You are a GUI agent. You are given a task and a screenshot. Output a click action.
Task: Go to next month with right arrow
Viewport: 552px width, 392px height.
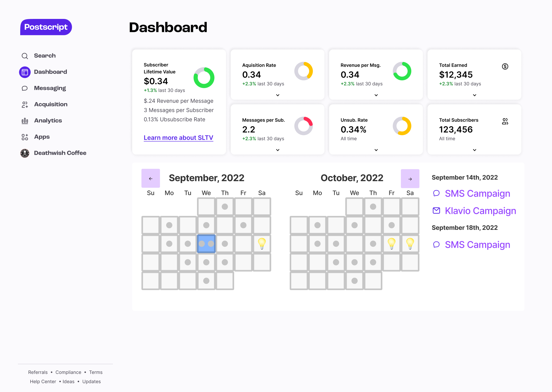tap(410, 179)
